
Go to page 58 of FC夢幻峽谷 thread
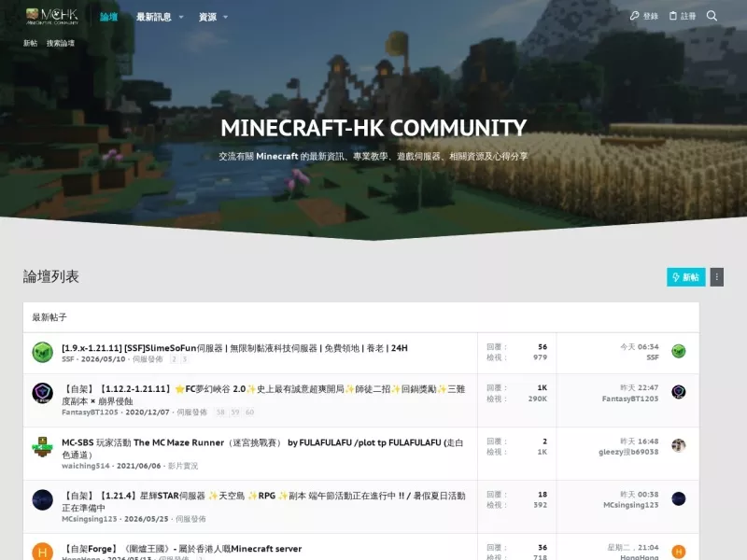click(x=220, y=413)
